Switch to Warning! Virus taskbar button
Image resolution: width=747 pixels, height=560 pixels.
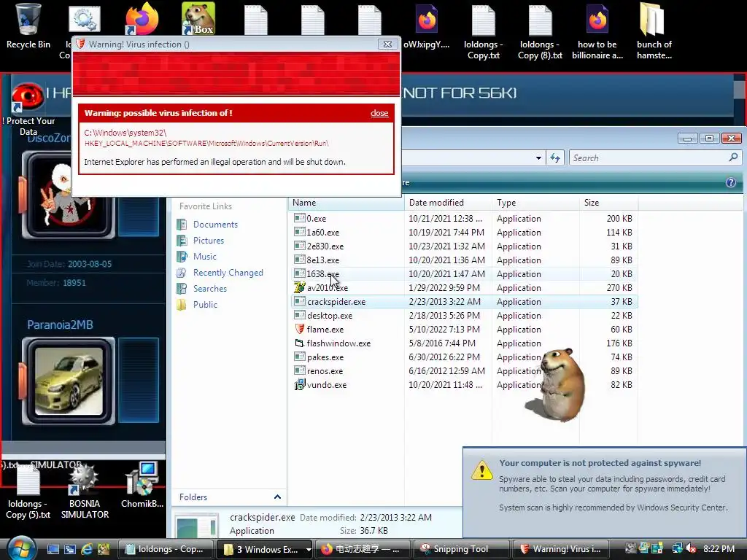tap(560, 549)
